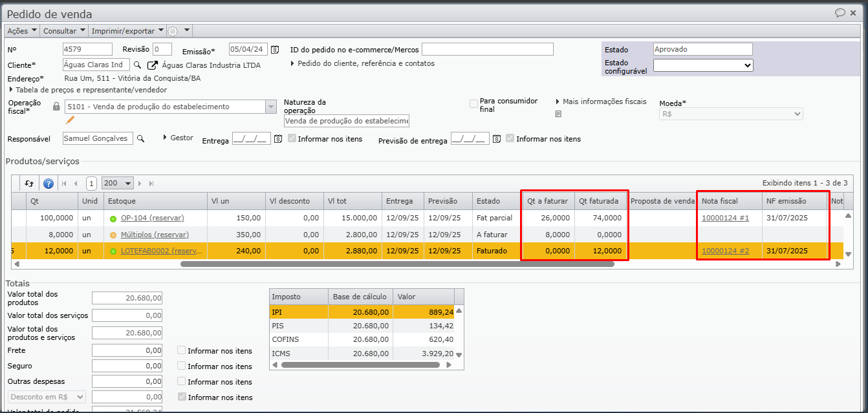Open the Imprimir/exportar menu
This screenshot has height=413, width=868.
click(127, 31)
